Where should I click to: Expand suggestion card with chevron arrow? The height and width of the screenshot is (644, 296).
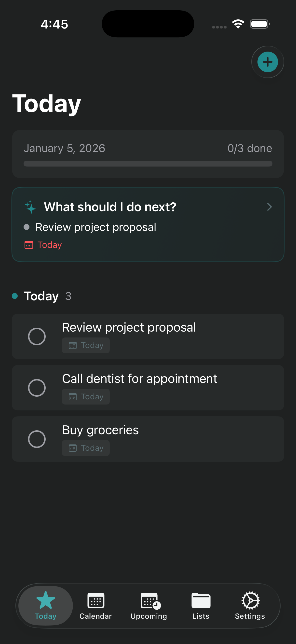click(x=269, y=207)
